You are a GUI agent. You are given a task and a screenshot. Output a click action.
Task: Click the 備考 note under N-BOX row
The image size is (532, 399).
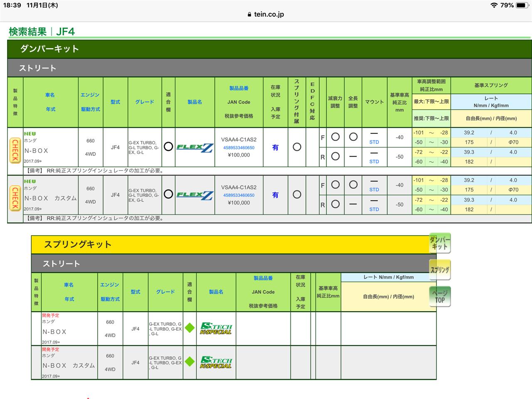click(94, 170)
